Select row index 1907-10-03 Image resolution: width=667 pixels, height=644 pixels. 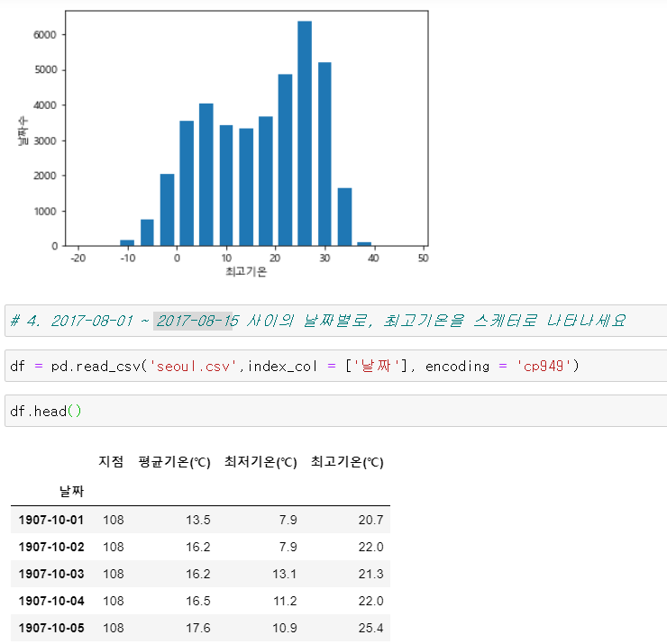[x=51, y=574]
